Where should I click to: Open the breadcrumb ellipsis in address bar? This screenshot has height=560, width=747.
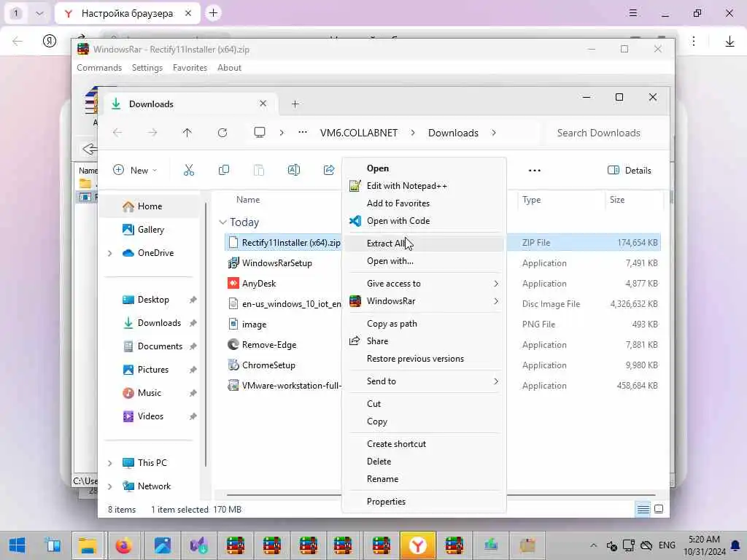(x=303, y=133)
